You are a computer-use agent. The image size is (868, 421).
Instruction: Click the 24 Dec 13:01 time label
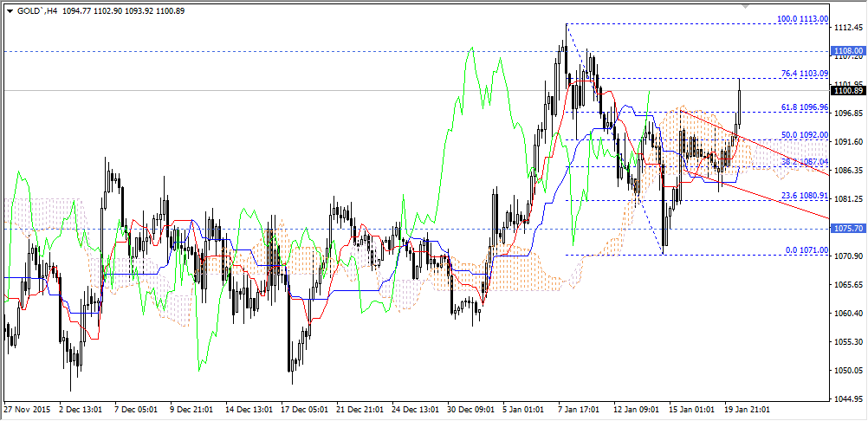[x=413, y=410]
